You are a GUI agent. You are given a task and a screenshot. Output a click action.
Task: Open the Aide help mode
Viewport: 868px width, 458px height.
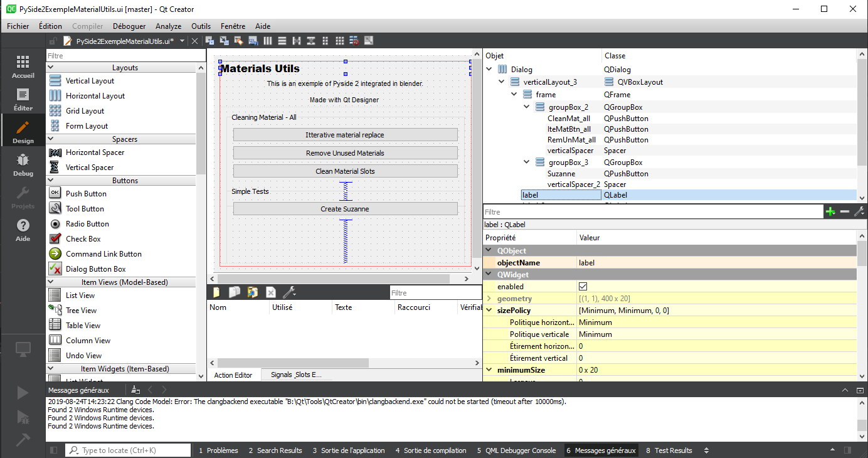click(x=23, y=230)
